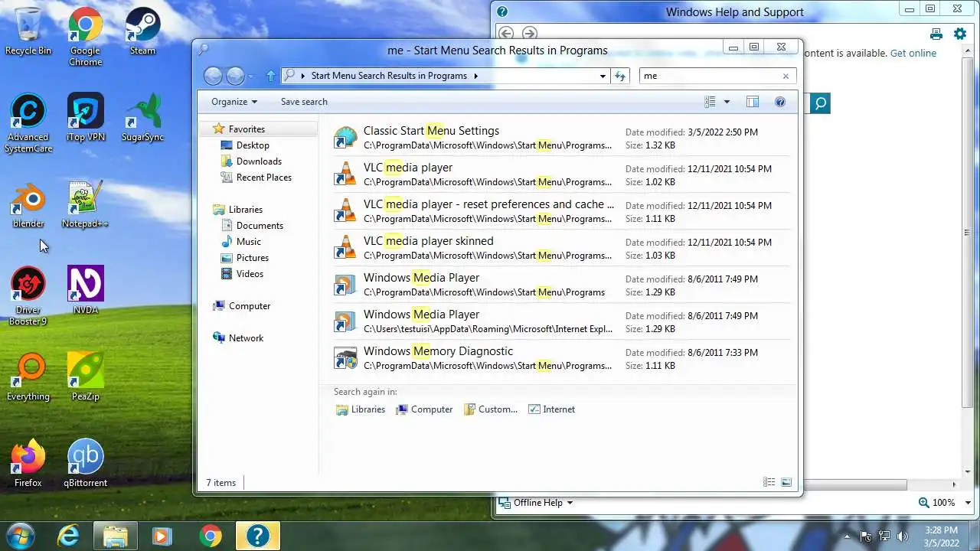Open blender desktop icon

28,204
